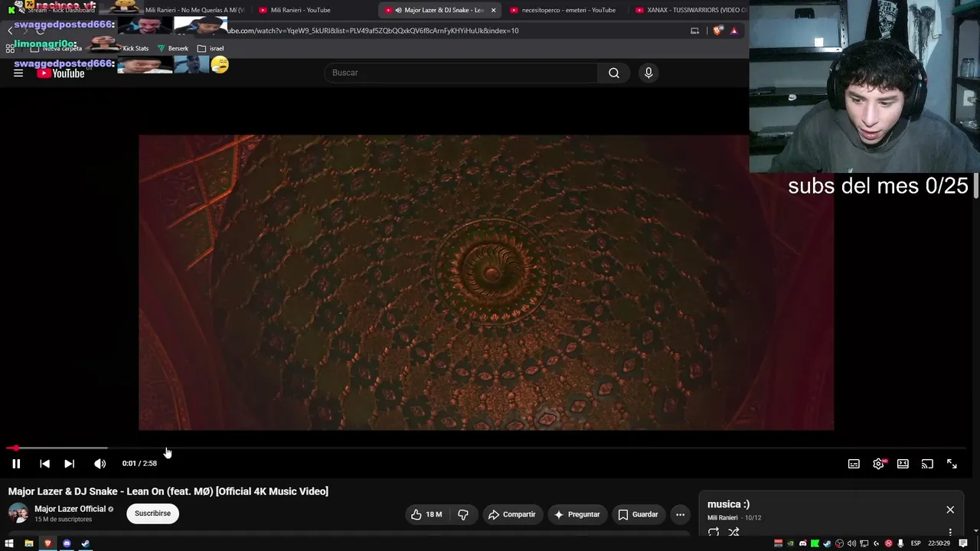
Task: Open the Brave Rewards triangle icon
Action: [733, 31]
